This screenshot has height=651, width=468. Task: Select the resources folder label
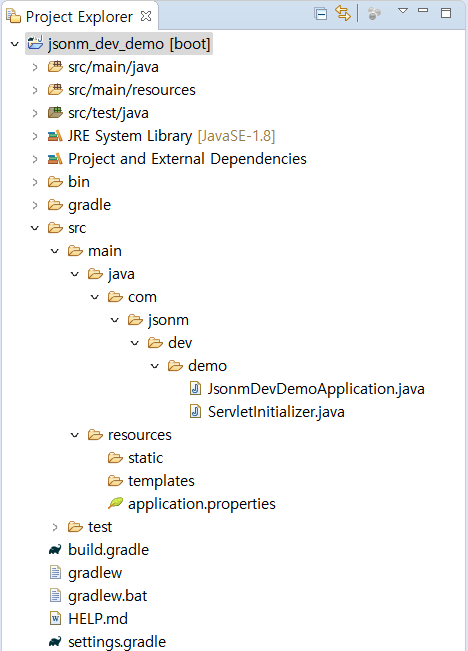[x=140, y=435]
